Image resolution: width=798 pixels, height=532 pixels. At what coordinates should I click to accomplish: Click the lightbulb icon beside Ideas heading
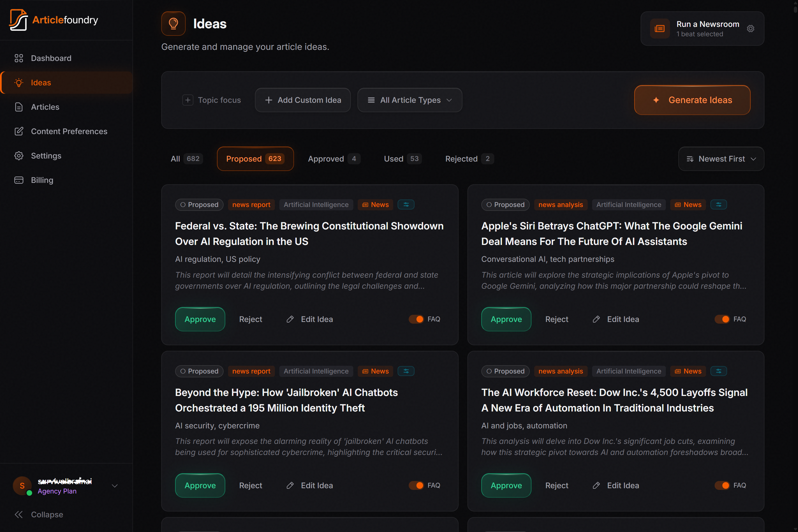(x=173, y=24)
